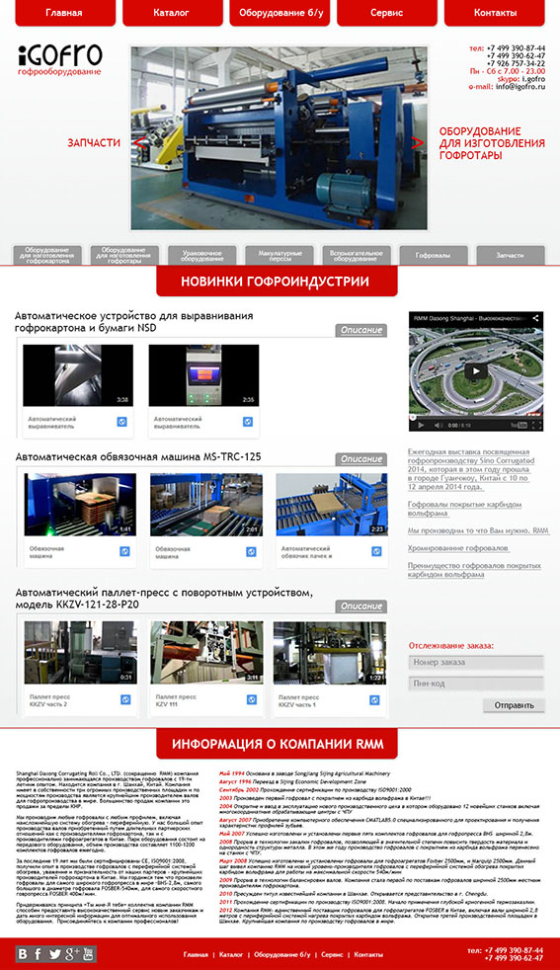Open Каталог link in footer
Screen dimensions: 560x970
click(x=231, y=954)
